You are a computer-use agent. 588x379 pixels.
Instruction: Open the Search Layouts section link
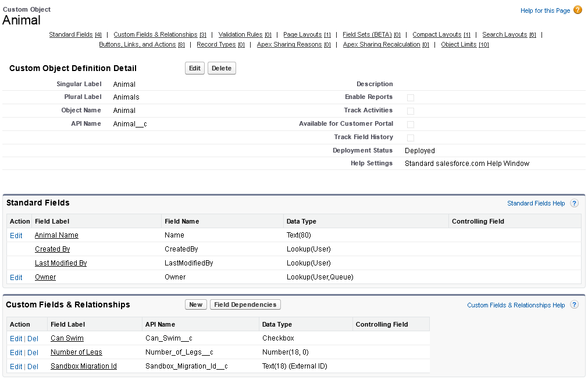(x=504, y=35)
